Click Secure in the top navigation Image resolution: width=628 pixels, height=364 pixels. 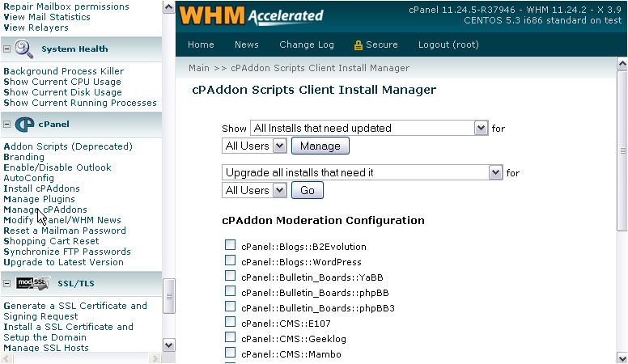pos(382,44)
